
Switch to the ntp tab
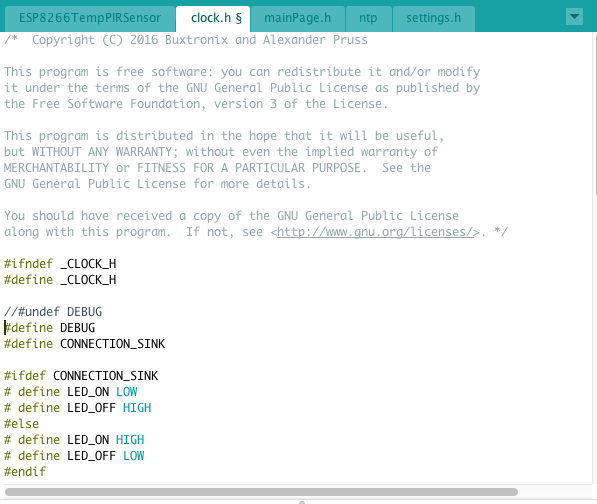pyautogui.click(x=368, y=18)
